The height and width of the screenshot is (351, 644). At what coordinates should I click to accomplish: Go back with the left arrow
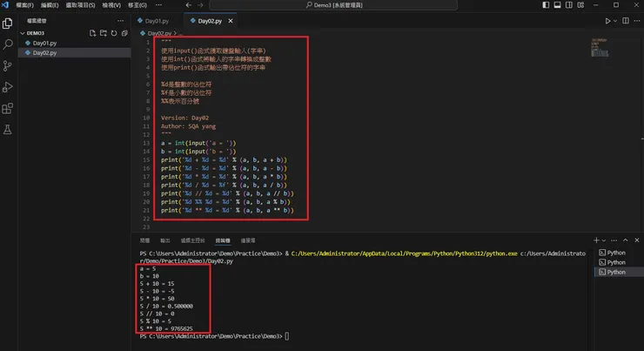[188, 5]
